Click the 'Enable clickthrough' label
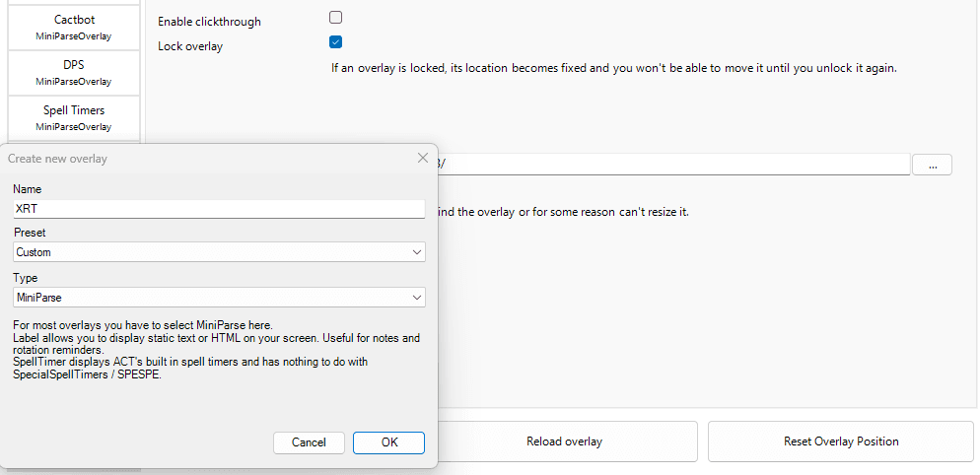Viewport: 980px width, 475px height. click(x=209, y=22)
